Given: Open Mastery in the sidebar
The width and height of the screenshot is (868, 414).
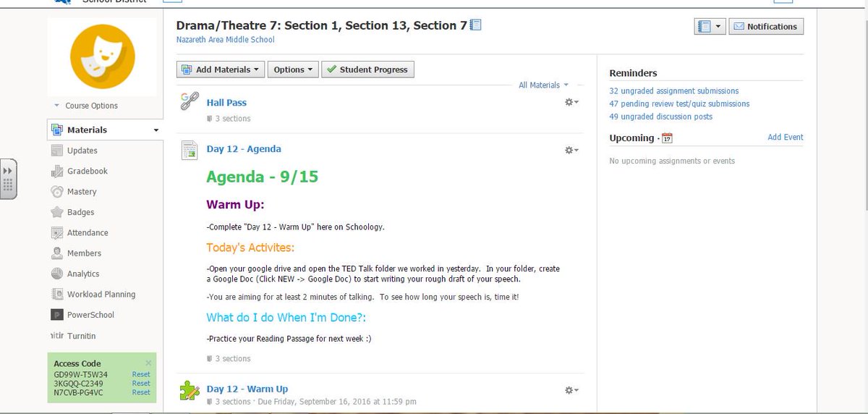Looking at the screenshot, I should coord(82,192).
